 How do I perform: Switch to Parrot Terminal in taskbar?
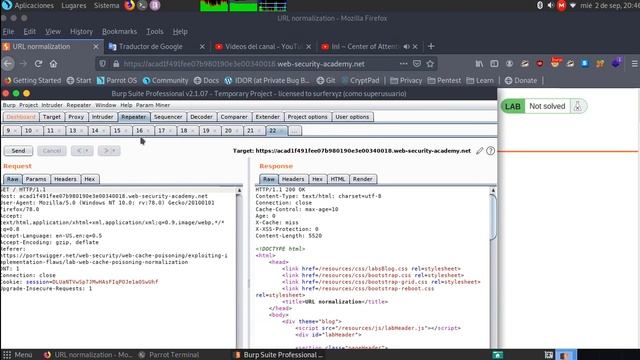(169, 355)
